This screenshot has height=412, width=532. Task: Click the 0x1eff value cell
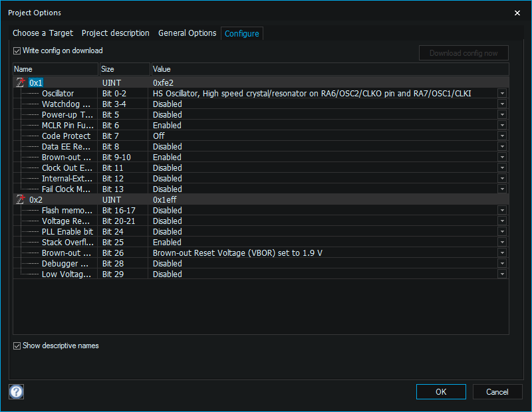click(x=164, y=200)
